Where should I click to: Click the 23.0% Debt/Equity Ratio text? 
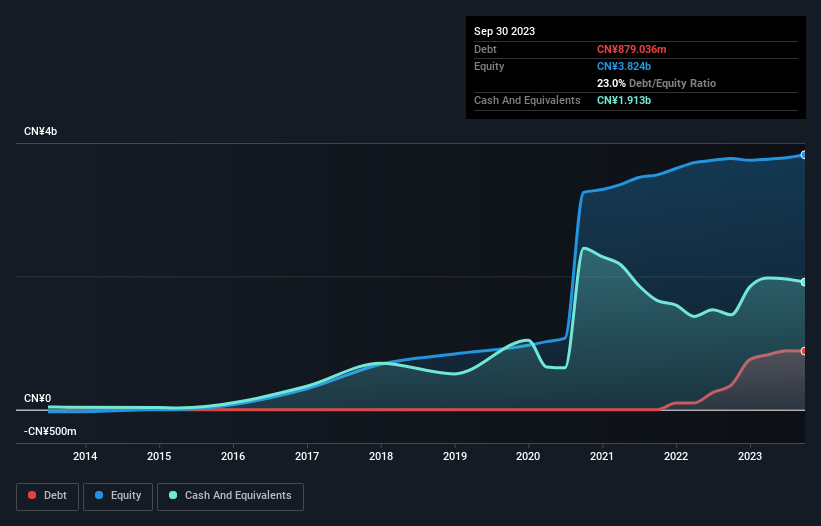coord(656,83)
